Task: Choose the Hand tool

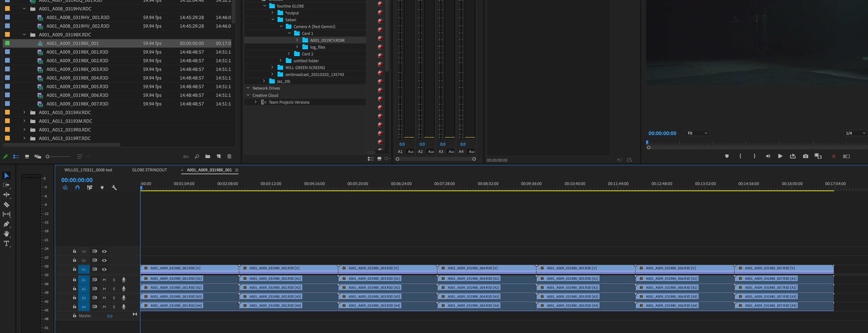Action: pyautogui.click(x=6, y=234)
